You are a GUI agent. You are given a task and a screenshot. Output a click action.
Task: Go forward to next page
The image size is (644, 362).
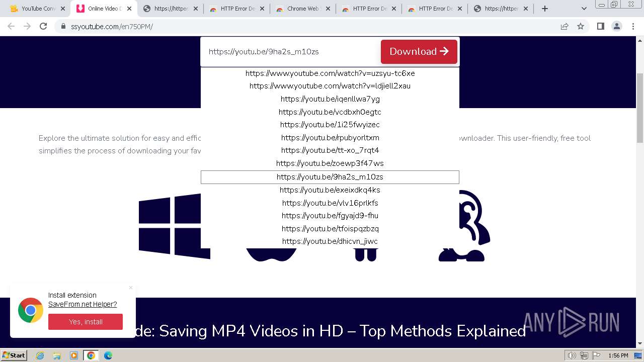click(27, 26)
